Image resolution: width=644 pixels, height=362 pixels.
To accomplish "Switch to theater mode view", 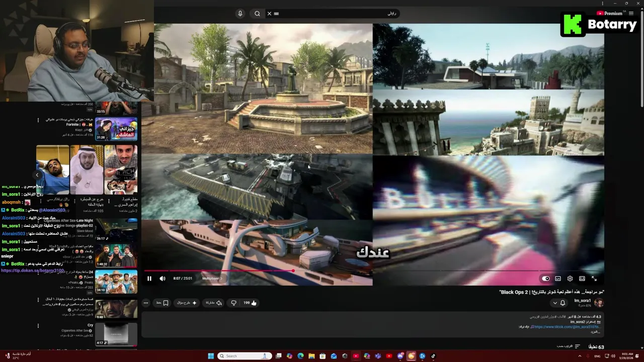I will (x=582, y=279).
